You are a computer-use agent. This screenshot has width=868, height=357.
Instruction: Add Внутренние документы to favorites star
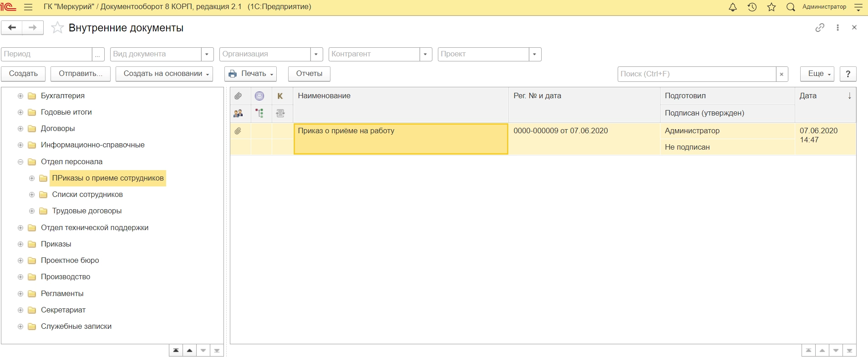tap(57, 28)
